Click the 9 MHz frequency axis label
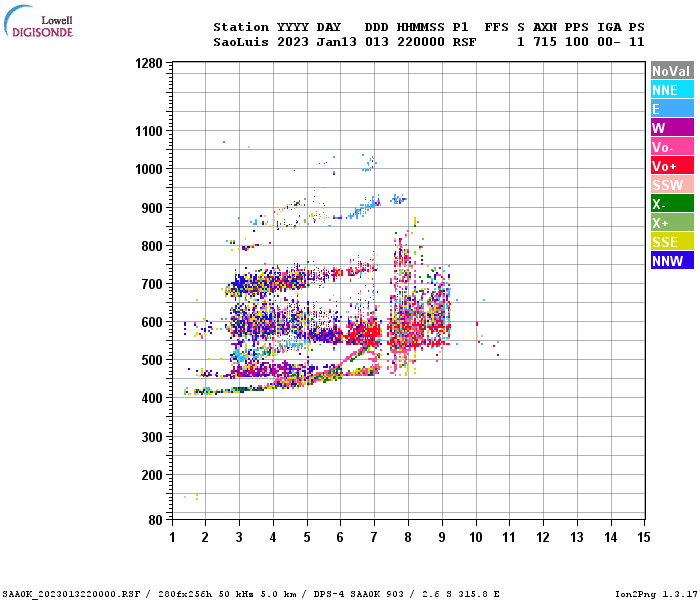This screenshot has height=600, width=700. pos(442,537)
